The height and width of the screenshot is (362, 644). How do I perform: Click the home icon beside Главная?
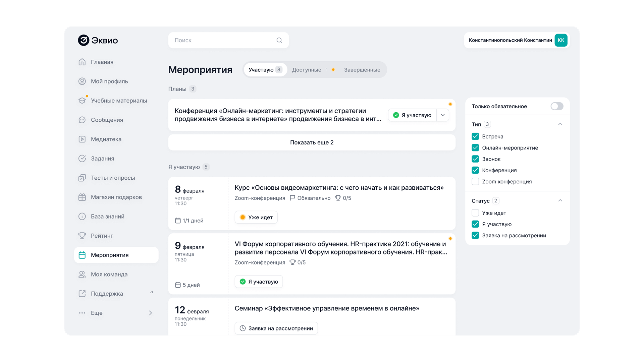82,62
